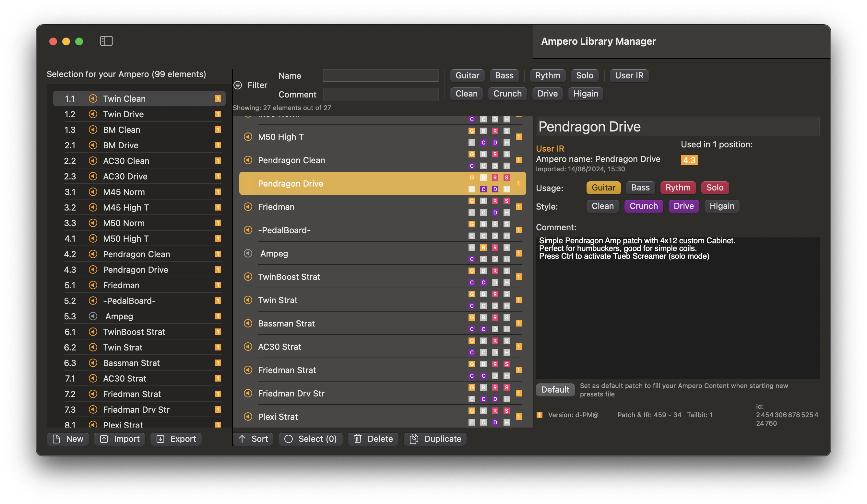
Task: Click the Delete trash icon
Action: (x=358, y=439)
